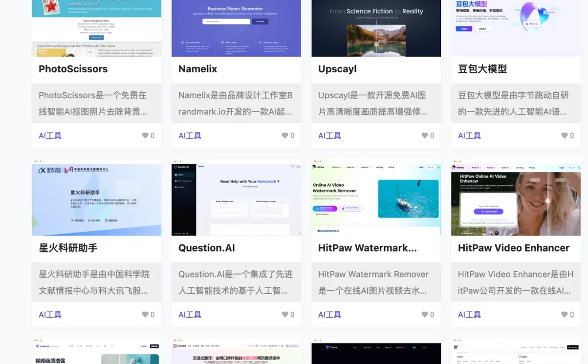The height and width of the screenshot is (364, 588).
Task: Click the heart on HitPaw Video Enhancer card
Action: (x=563, y=314)
